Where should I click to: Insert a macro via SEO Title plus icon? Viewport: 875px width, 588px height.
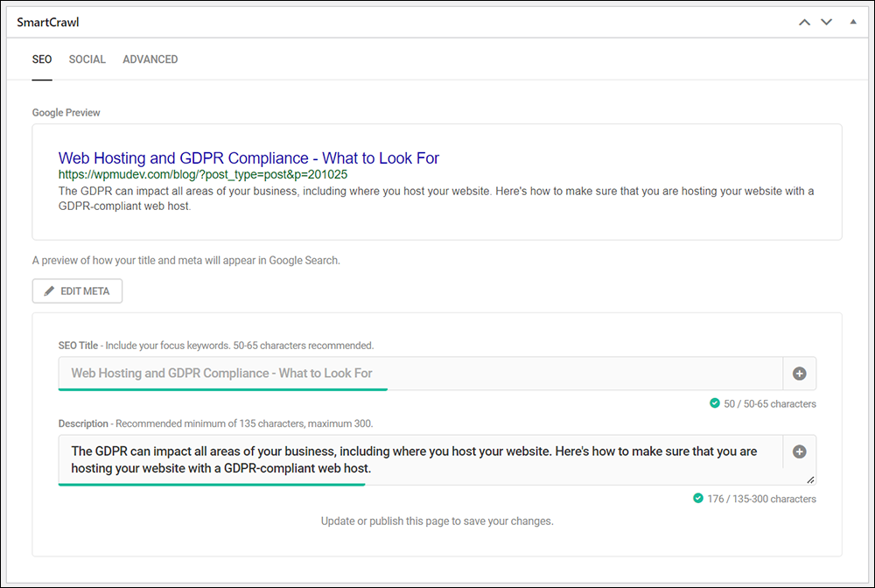pyautogui.click(x=799, y=374)
